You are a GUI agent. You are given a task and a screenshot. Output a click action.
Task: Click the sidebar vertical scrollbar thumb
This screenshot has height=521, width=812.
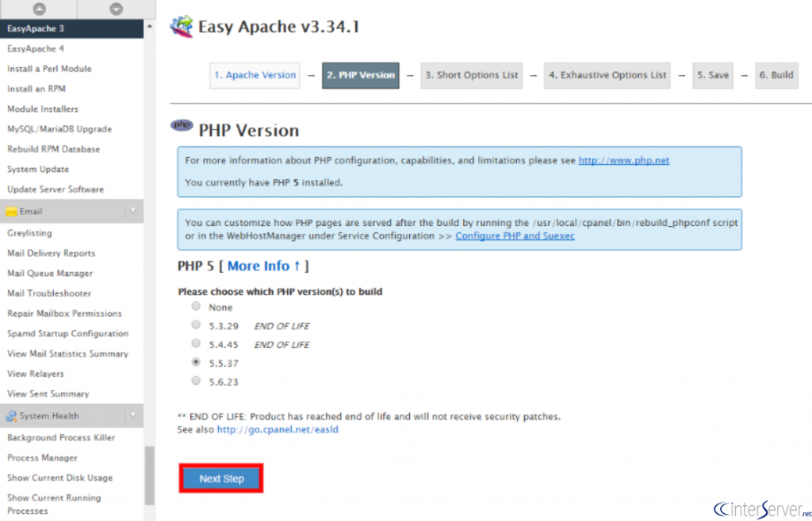150,476
